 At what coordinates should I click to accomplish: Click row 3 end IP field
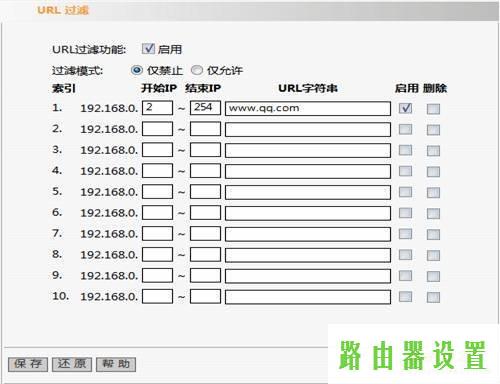205,150
